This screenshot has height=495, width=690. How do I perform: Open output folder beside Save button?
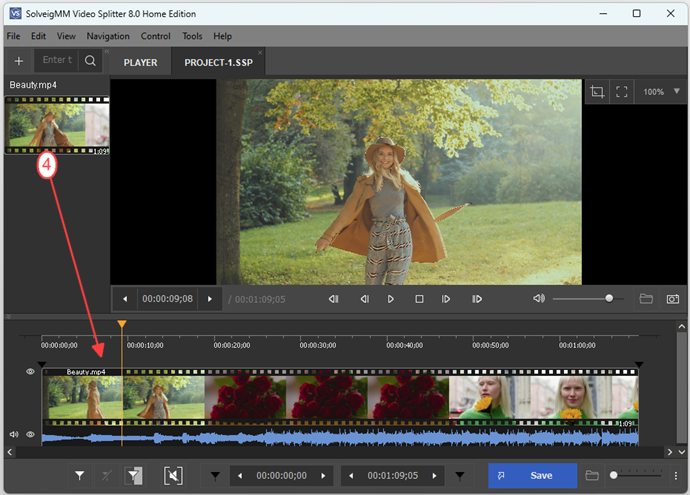592,476
